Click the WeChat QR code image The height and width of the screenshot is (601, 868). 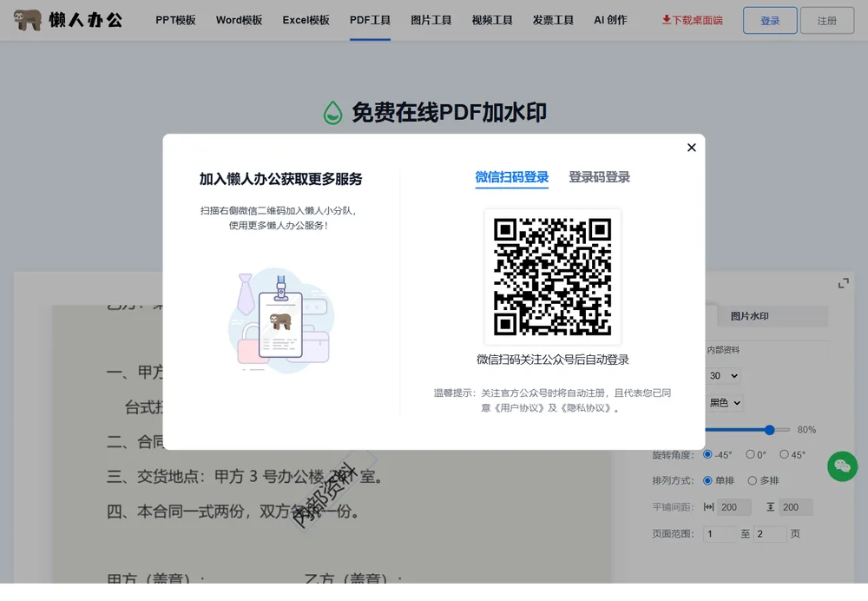pos(552,277)
